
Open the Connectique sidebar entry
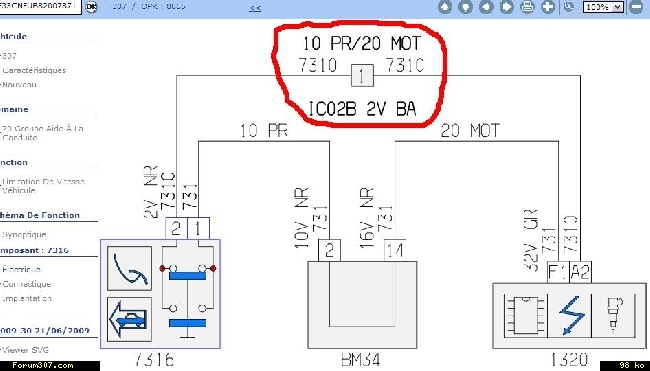27,284
